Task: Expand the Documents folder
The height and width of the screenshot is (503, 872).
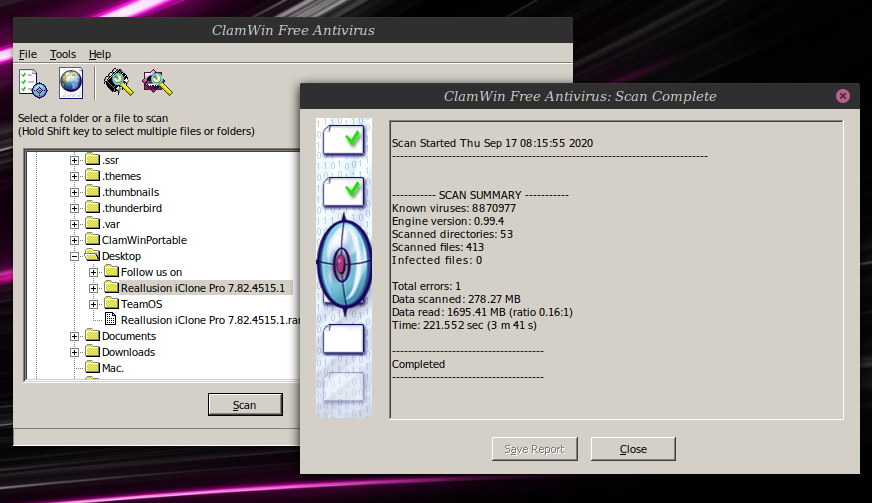Action: tap(75, 337)
